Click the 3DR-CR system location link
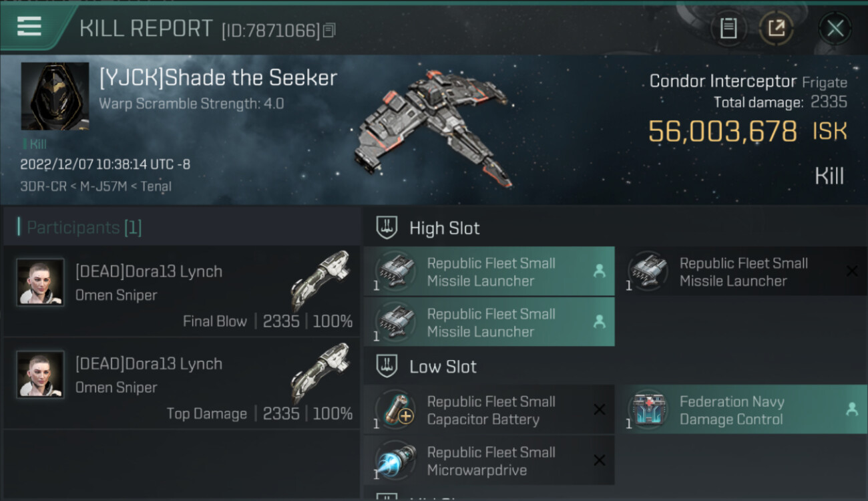The width and height of the screenshot is (868, 501). click(41, 186)
